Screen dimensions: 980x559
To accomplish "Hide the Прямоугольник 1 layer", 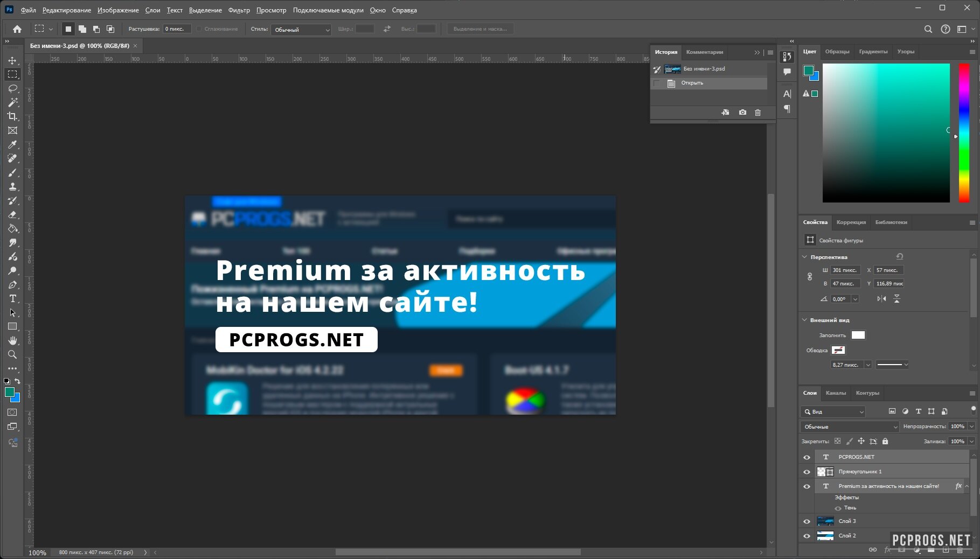I will pyautogui.click(x=807, y=472).
